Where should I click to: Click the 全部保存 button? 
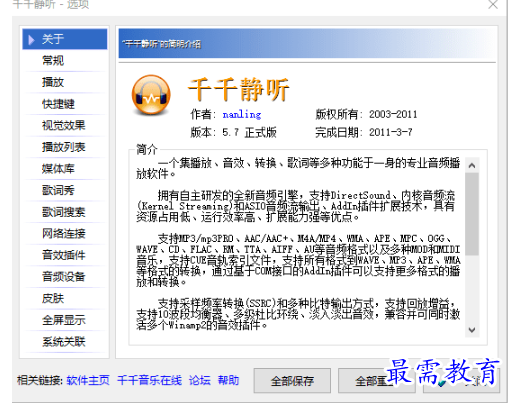(292, 381)
